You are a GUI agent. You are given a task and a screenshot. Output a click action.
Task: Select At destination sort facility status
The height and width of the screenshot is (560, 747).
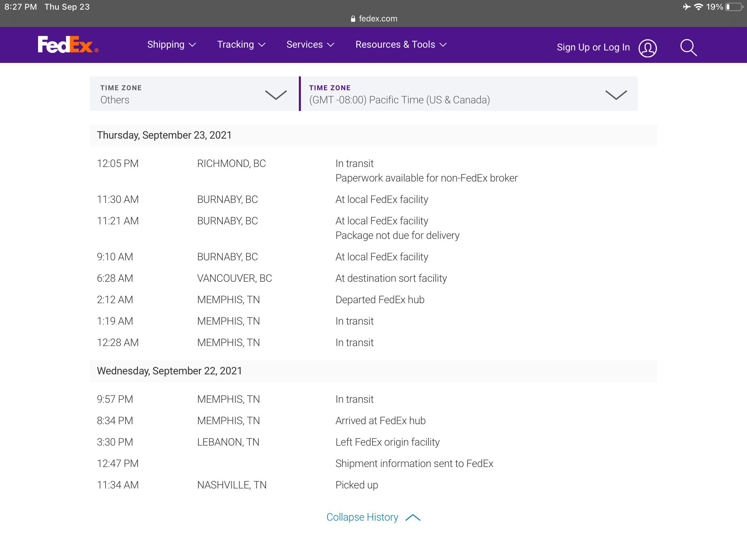click(x=391, y=278)
